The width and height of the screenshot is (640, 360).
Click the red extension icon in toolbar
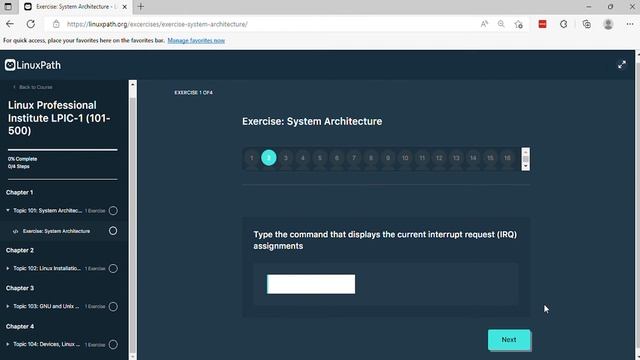click(542, 24)
